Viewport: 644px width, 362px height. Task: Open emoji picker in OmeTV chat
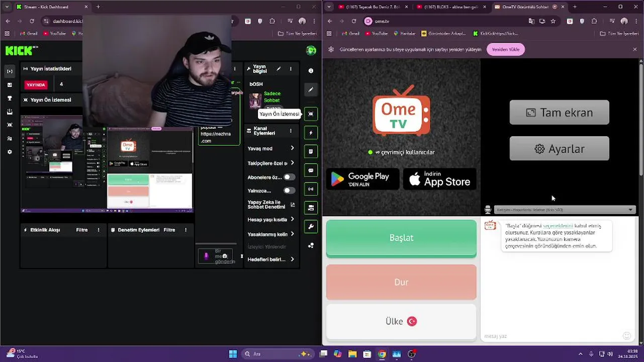point(626,336)
